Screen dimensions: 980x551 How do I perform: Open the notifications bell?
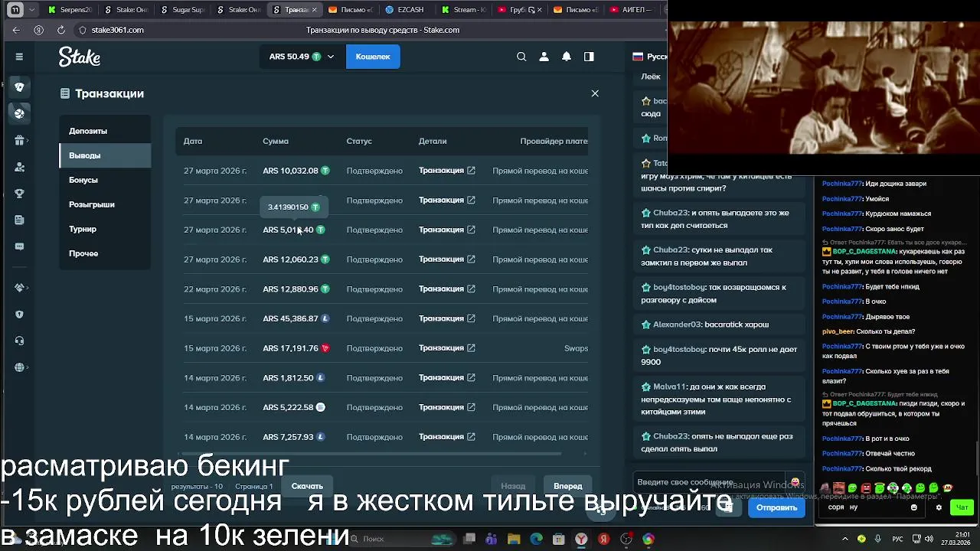coord(567,57)
